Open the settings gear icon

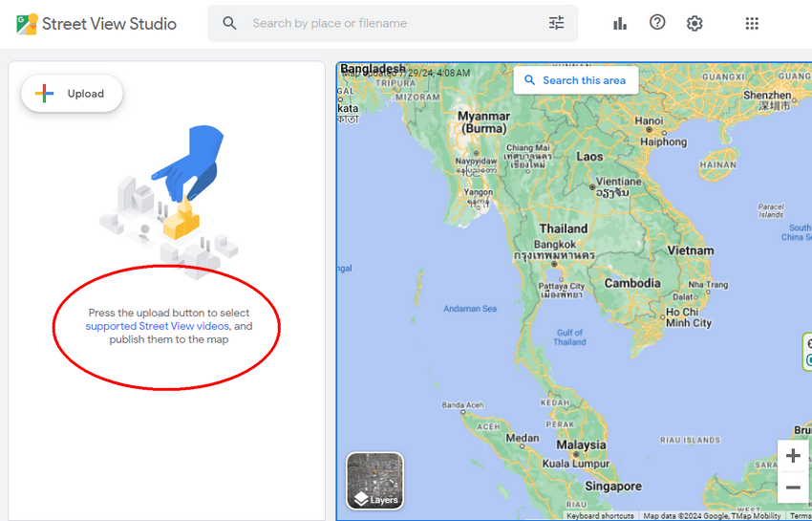pos(694,23)
